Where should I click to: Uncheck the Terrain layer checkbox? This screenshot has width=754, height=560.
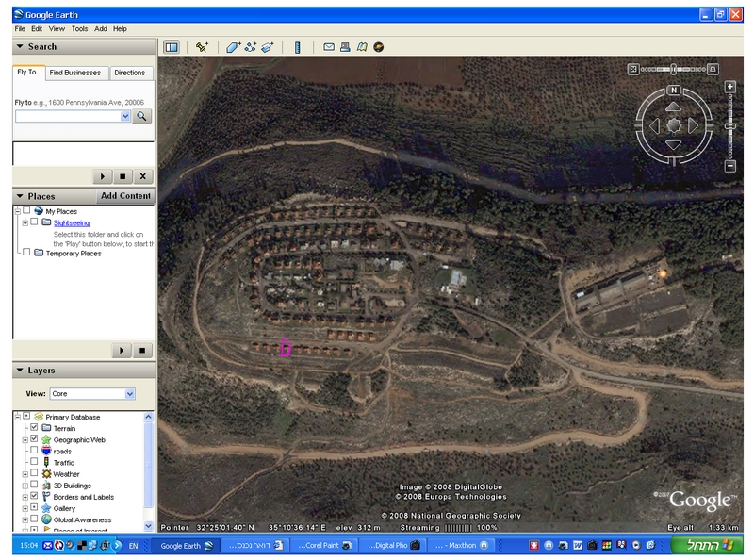[34, 427]
